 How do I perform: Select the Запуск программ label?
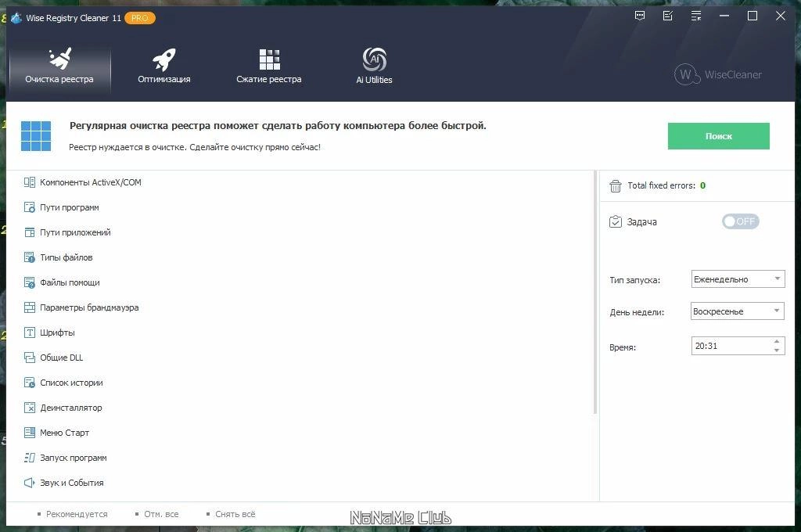click(x=74, y=458)
